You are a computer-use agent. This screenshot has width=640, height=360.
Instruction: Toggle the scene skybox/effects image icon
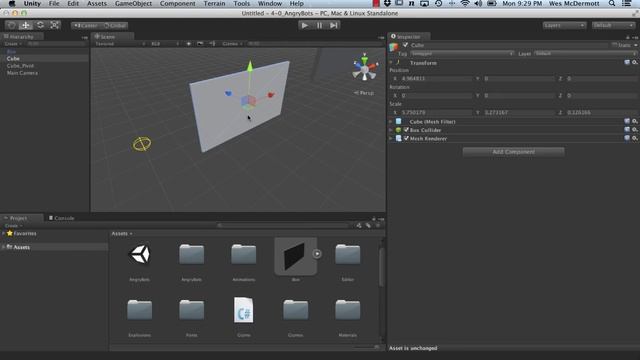[200, 44]
